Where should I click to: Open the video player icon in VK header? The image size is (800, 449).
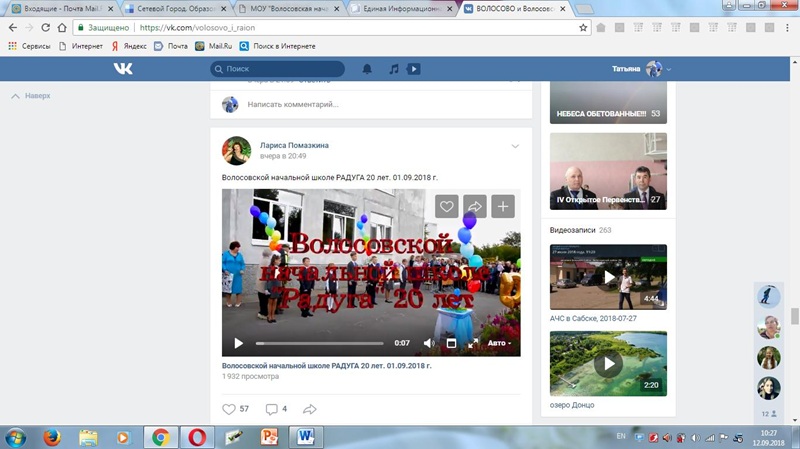point(414,69)
